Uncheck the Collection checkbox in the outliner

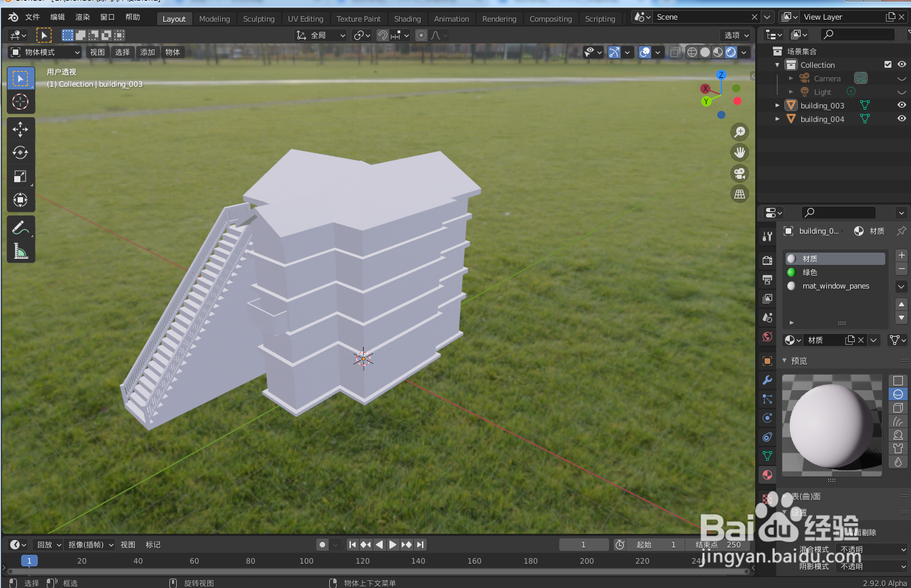(888, 64)
